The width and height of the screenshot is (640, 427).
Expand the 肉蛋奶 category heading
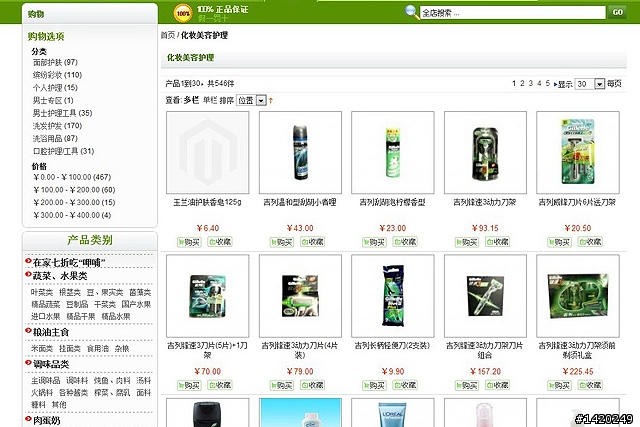click(x=47, y=420)
